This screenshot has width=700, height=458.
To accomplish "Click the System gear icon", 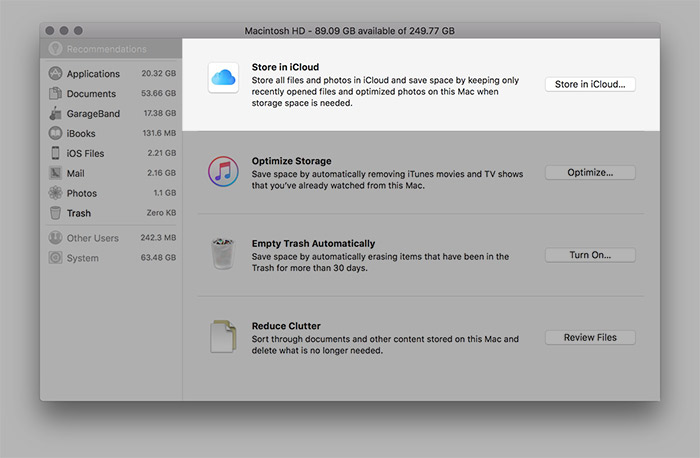I will coord(55,258).
